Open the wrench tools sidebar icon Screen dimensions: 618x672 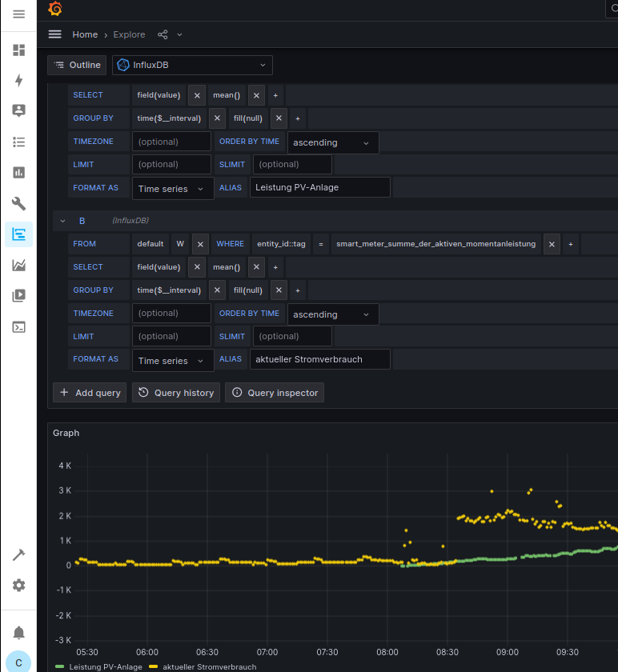point(19,203)
